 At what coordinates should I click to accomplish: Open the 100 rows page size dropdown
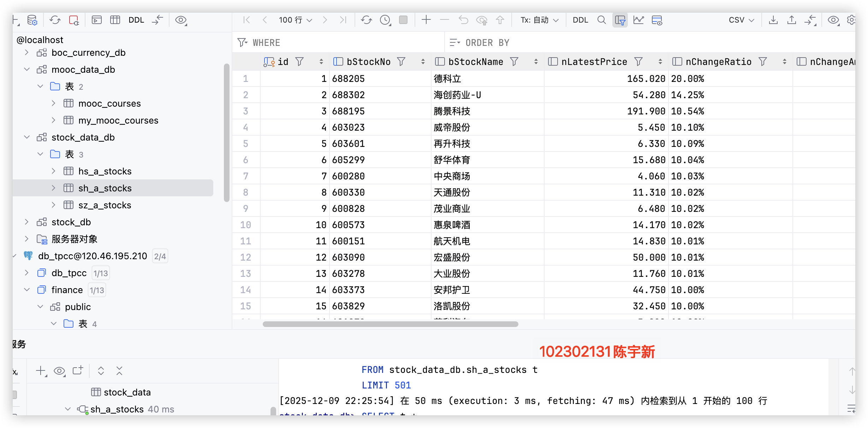(x=296, y=20)
